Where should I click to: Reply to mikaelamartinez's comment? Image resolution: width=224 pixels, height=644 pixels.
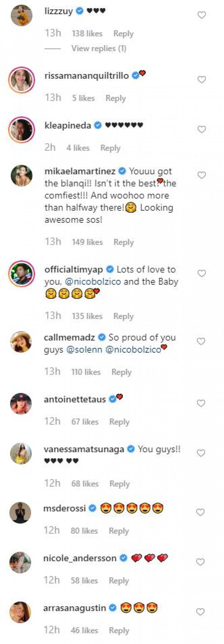(123, 242)
